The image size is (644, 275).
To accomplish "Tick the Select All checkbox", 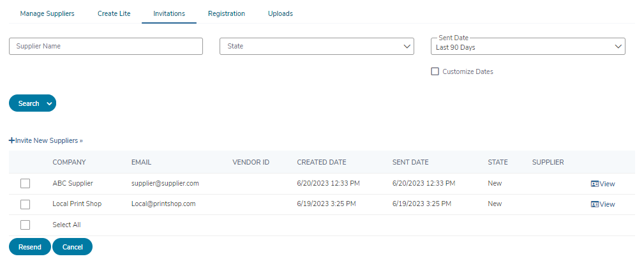I will (x=25, y=225).
